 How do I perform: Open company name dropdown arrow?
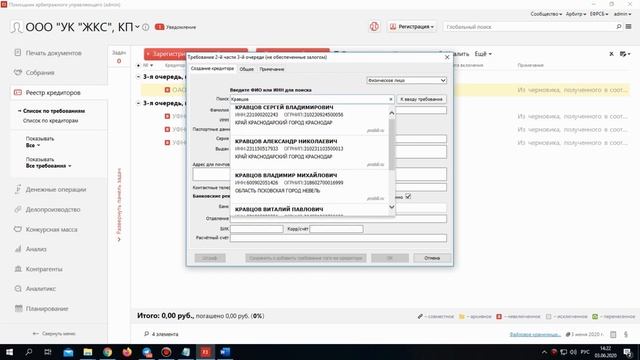click(137, 27)
